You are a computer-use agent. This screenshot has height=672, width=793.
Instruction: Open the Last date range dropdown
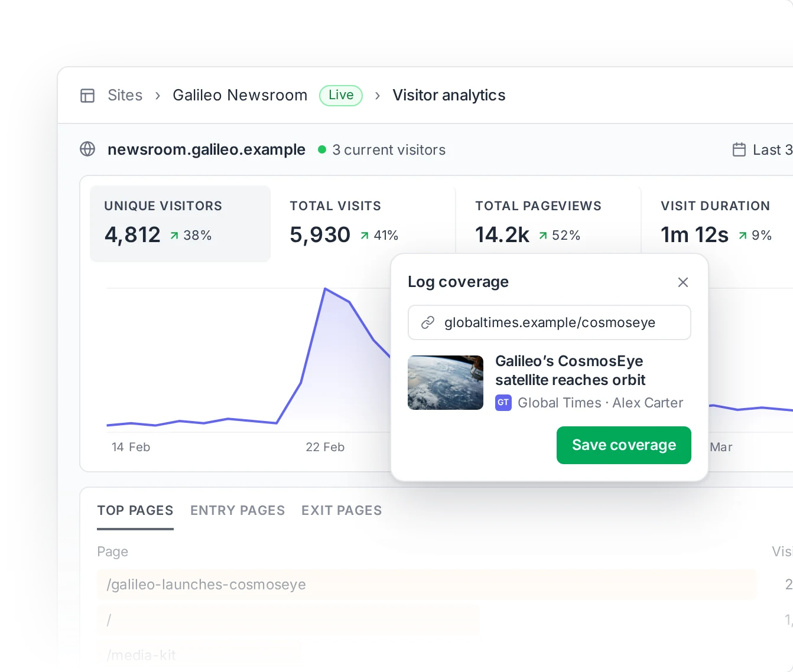763,150
